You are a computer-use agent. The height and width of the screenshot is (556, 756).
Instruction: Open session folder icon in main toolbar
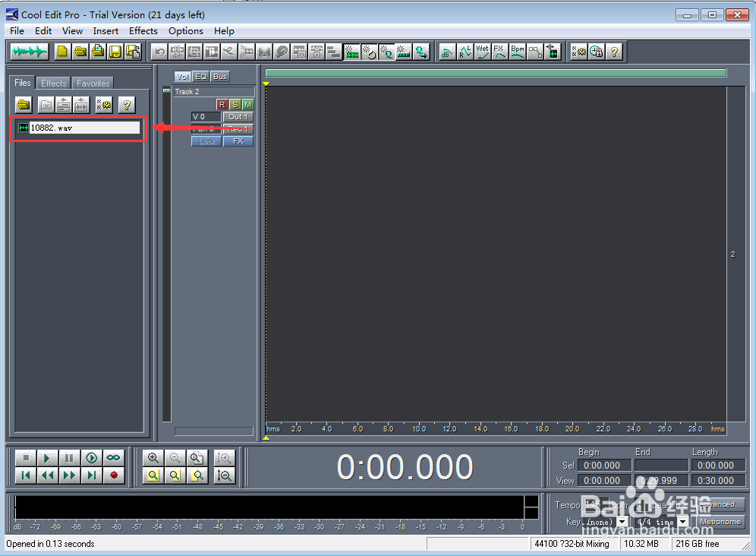tap(80, 51)
